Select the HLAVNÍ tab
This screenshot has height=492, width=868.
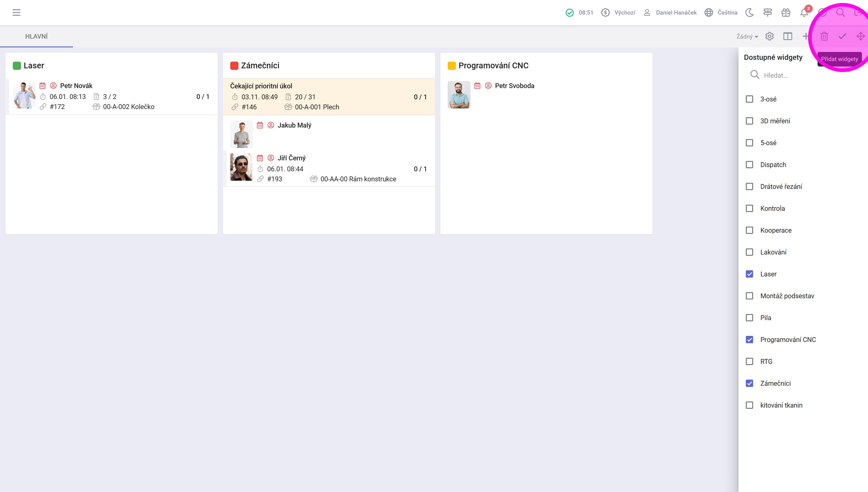(x=36, y=36)
